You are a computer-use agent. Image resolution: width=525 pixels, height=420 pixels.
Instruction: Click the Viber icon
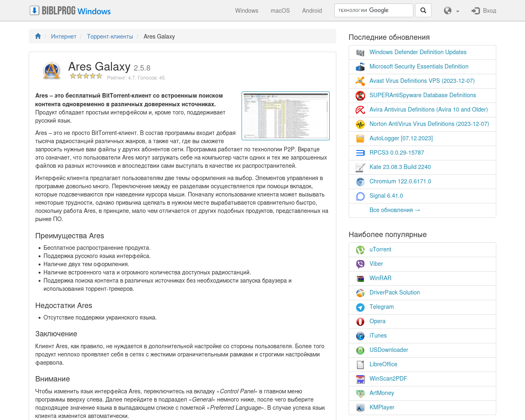pos(360,264)
